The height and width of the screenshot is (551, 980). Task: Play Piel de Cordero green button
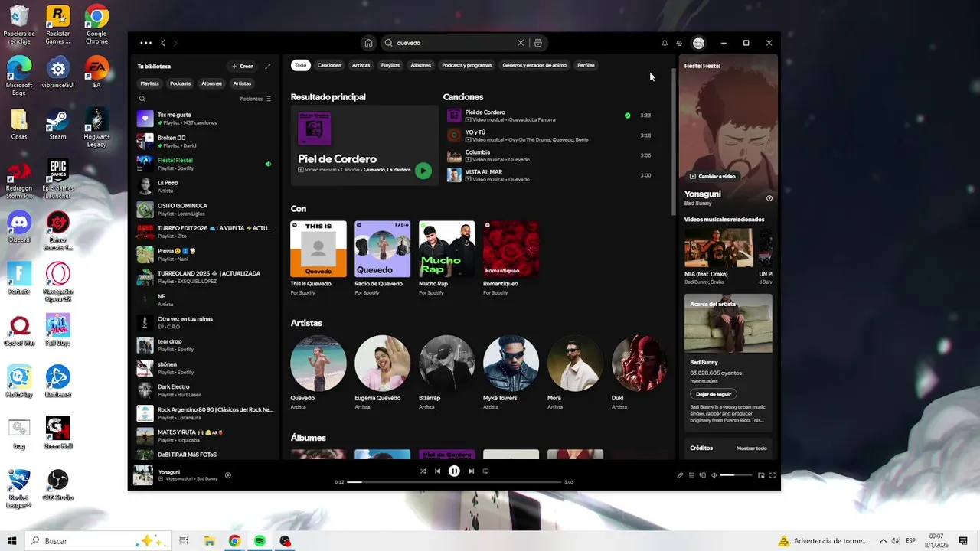423,171
